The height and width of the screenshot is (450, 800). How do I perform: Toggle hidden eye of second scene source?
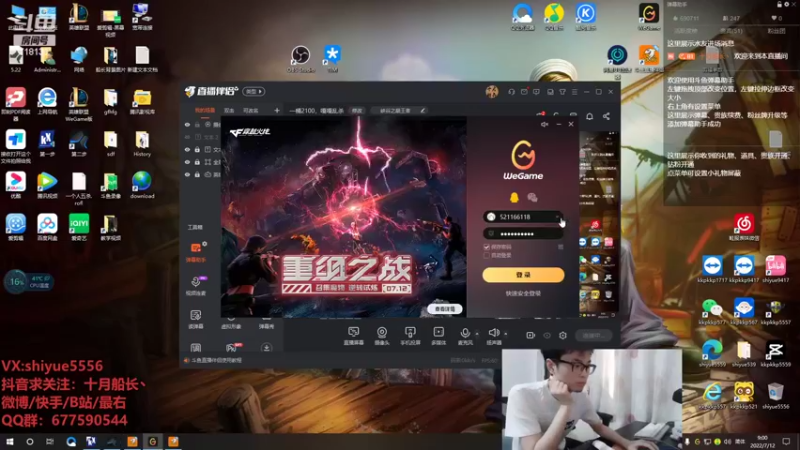pyautogui.click(x=187, y=137)
